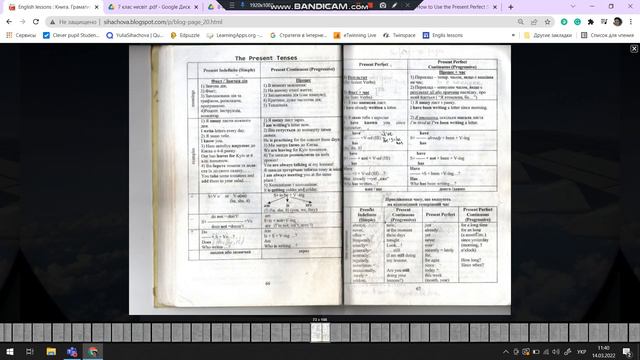This screenshot has height=360, width=640.
Task: Close the How to Use the Present Perfect tab
Action: [x=495, y=7]
